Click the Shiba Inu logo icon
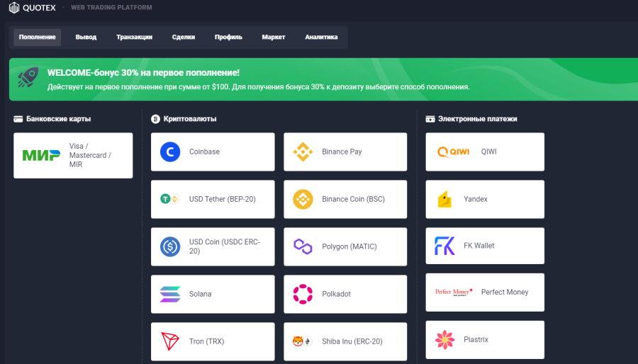 [x=301, y=341]
